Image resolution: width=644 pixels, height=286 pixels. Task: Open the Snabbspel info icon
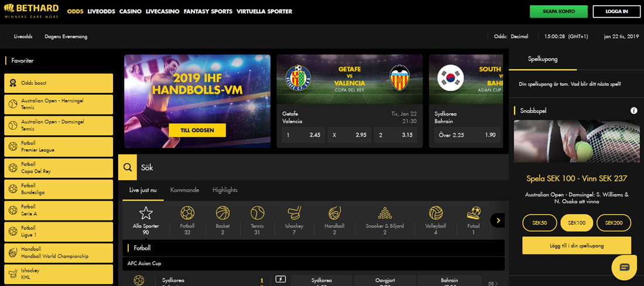point(633,111)
